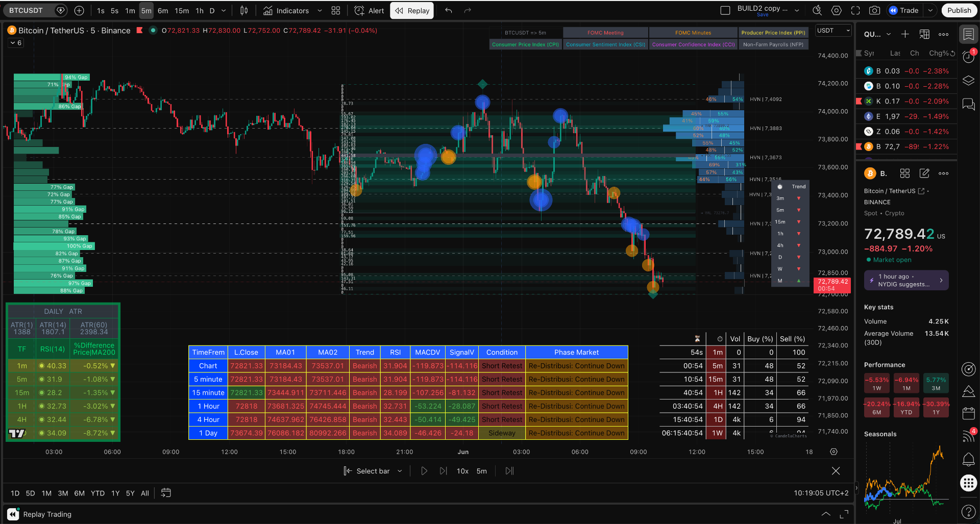980x524 pixels.
Task: Switch to the YTD date range
Action: click(97, 493)
